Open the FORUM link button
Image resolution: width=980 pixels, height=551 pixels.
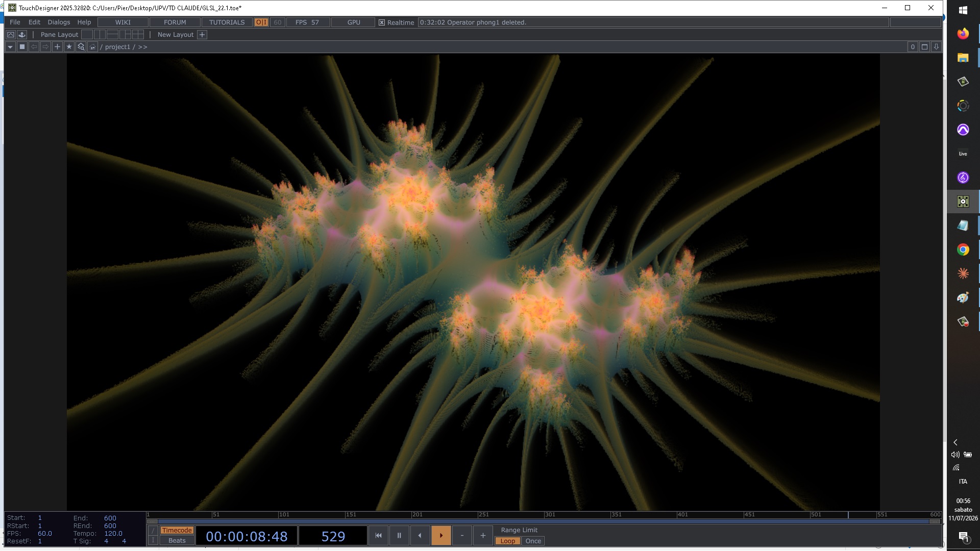point(175,22)
